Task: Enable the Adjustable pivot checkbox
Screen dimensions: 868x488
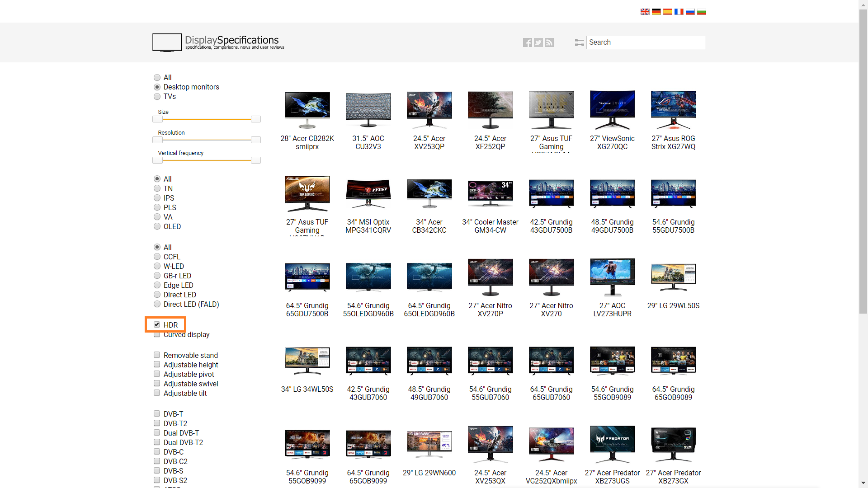Action: pyautogui.click(x=157, y=374)
